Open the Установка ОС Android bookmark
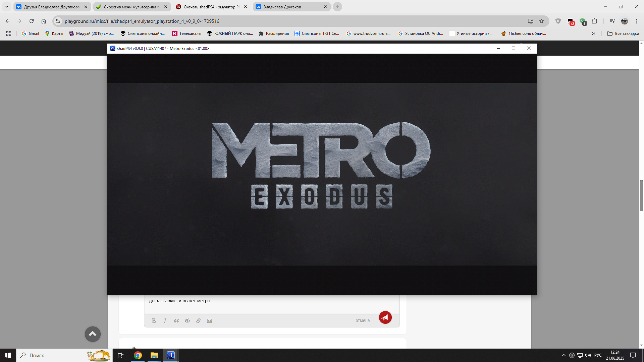Screen dimensions: 644x362 [421, 34]
